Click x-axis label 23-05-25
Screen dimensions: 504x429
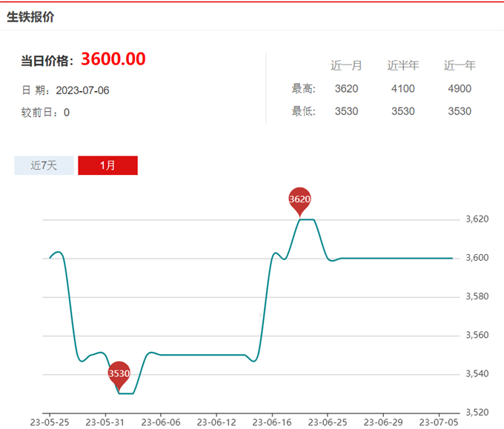pos(49,422)
